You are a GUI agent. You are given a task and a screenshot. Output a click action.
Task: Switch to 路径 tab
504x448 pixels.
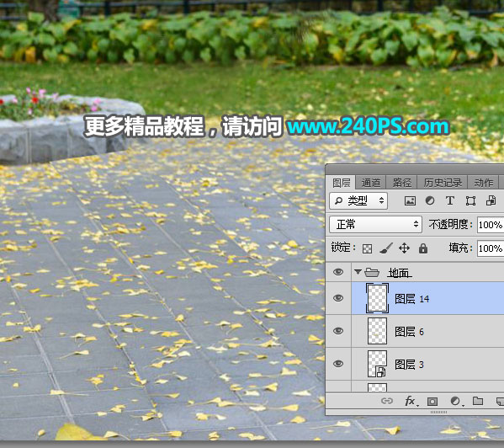[402, 183]
